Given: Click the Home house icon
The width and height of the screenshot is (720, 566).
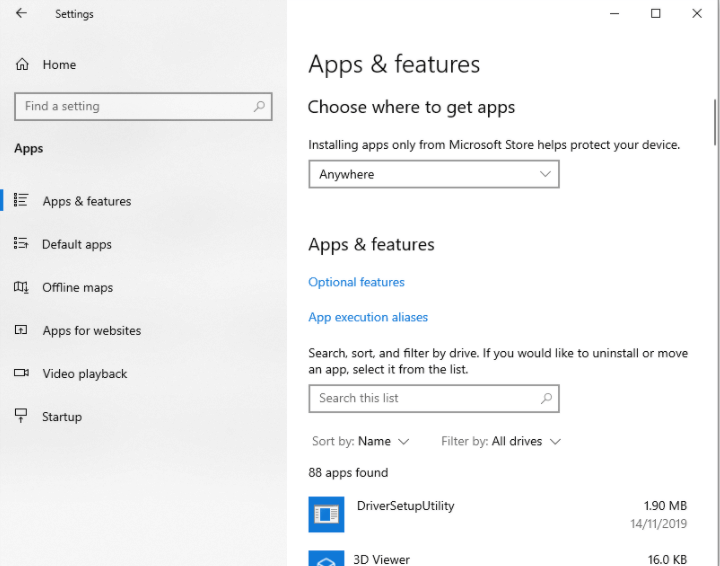Looking at the screenshot, I should pos(22,64).
